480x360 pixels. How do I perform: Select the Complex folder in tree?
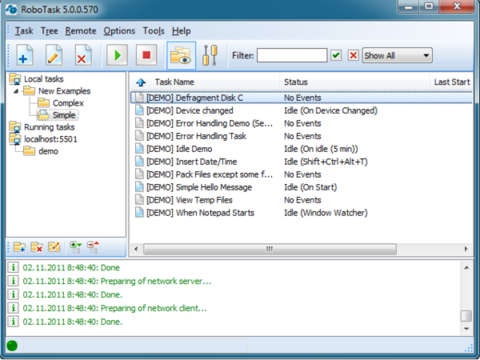click(x=68, y=103)
